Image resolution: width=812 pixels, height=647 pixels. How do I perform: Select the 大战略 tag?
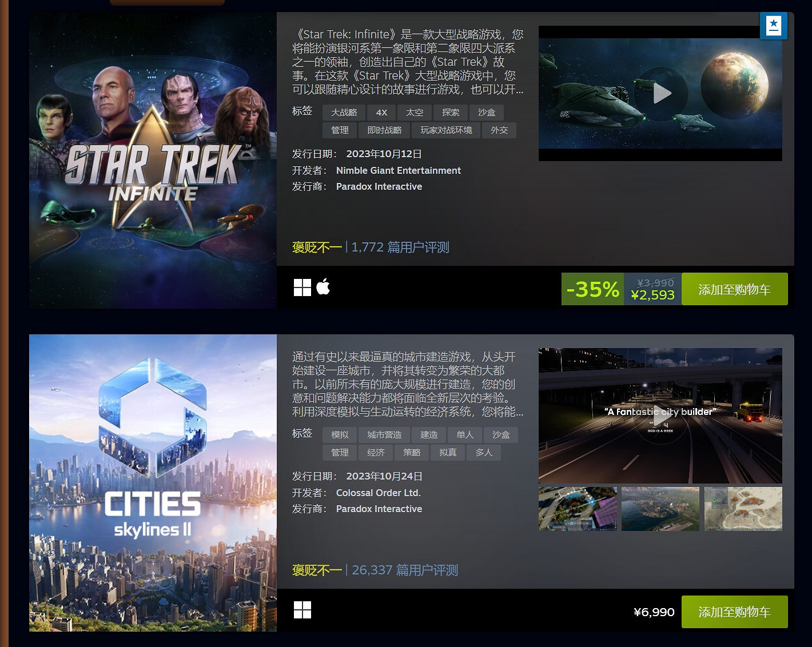tap(344, 113)
